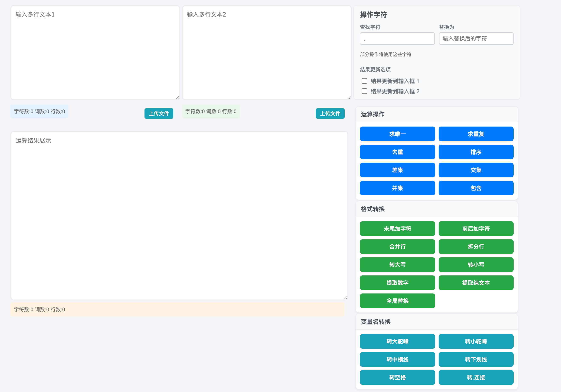This screenshot has height=392, width=561.
Task: Sort lines with 排序 button
Action: click(x=476, y=152)
